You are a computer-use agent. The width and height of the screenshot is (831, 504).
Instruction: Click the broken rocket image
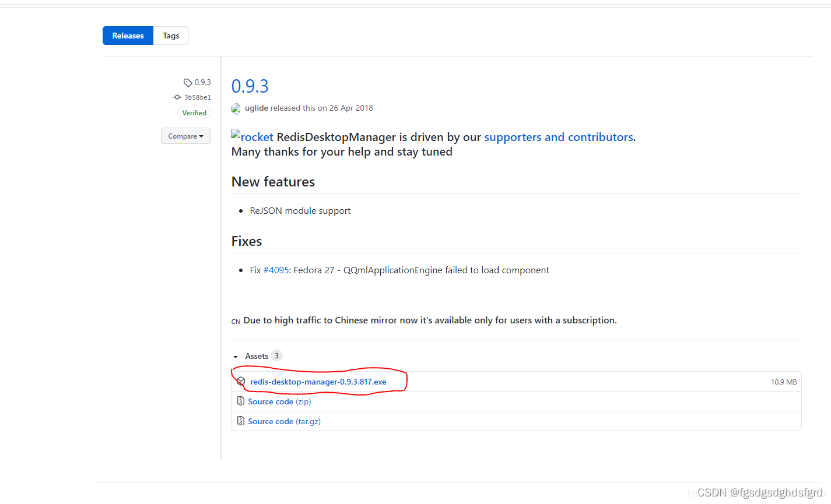(253, 137)
